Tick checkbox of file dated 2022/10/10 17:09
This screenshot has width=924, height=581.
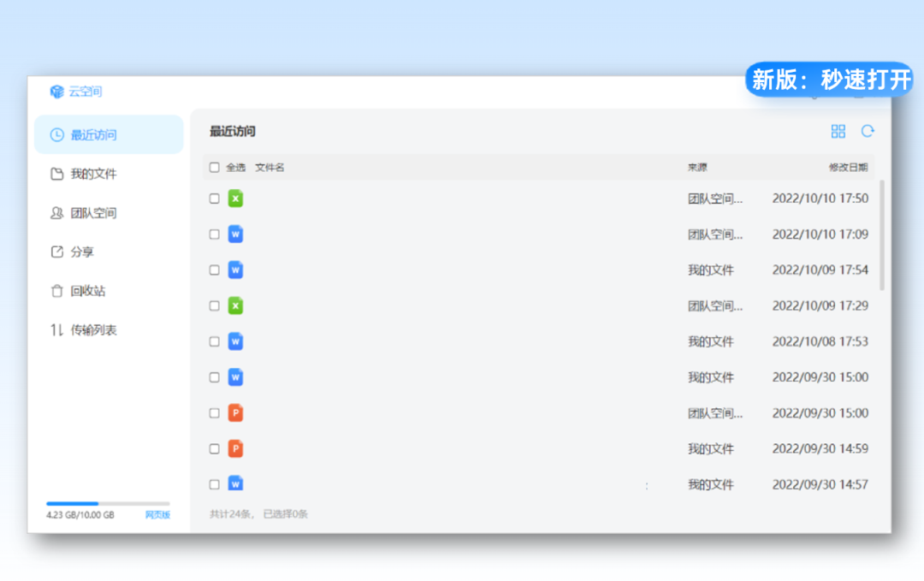tap(215, 234)
